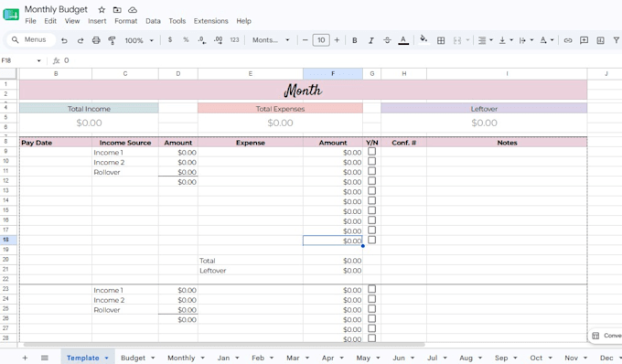The width and height of the screenshot is (622, 364).
Task: Click the Undo arrow icon
Action: (x=64, y=40)
